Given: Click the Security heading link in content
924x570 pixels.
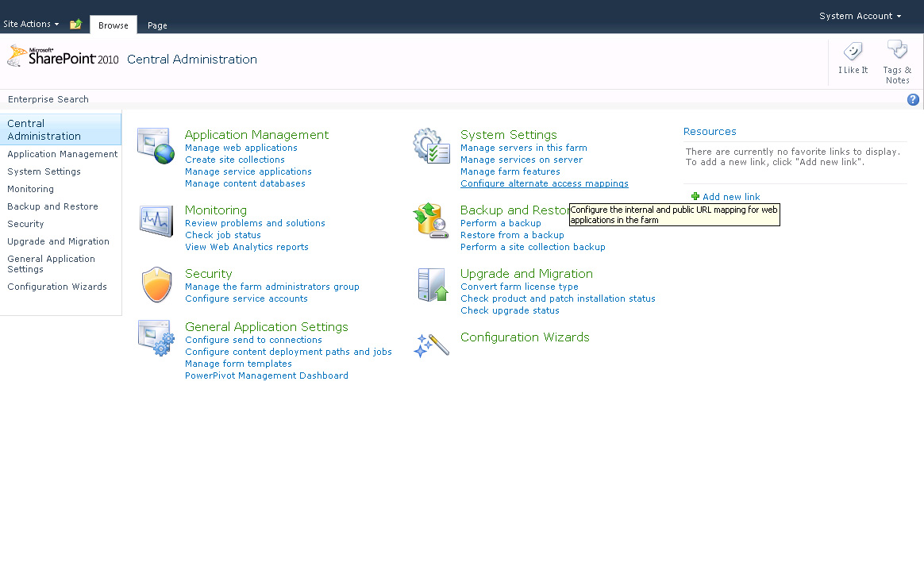Looking at the screenshot, I should coord(209,274).
